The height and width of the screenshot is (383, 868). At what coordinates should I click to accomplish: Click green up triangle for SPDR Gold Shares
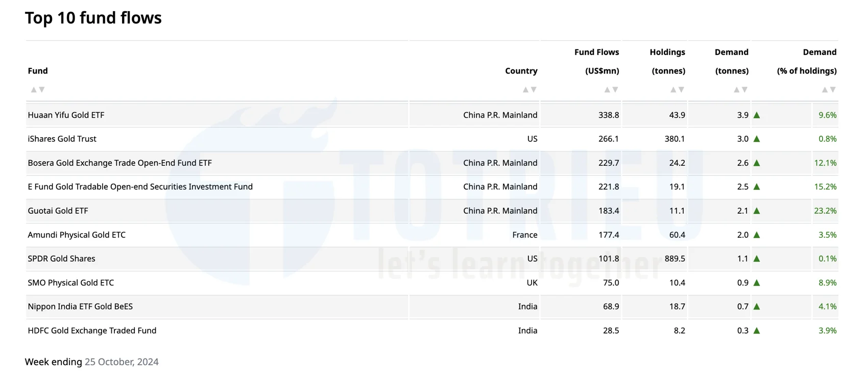757,259
